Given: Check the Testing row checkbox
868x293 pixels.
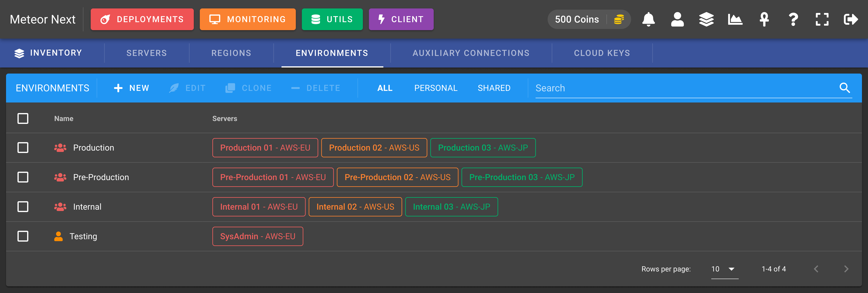Looking at the screenshot, I should (23, 236).
